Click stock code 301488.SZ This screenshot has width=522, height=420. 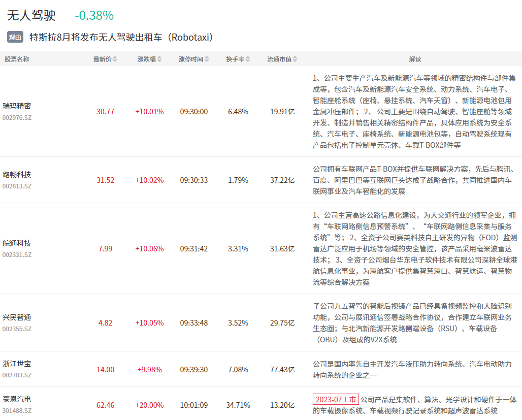(x=17, y=411)
